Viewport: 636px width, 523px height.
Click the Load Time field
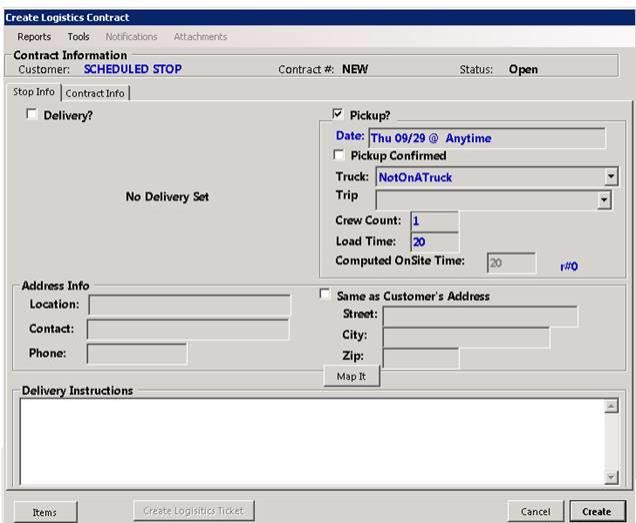tap(434, 242)
